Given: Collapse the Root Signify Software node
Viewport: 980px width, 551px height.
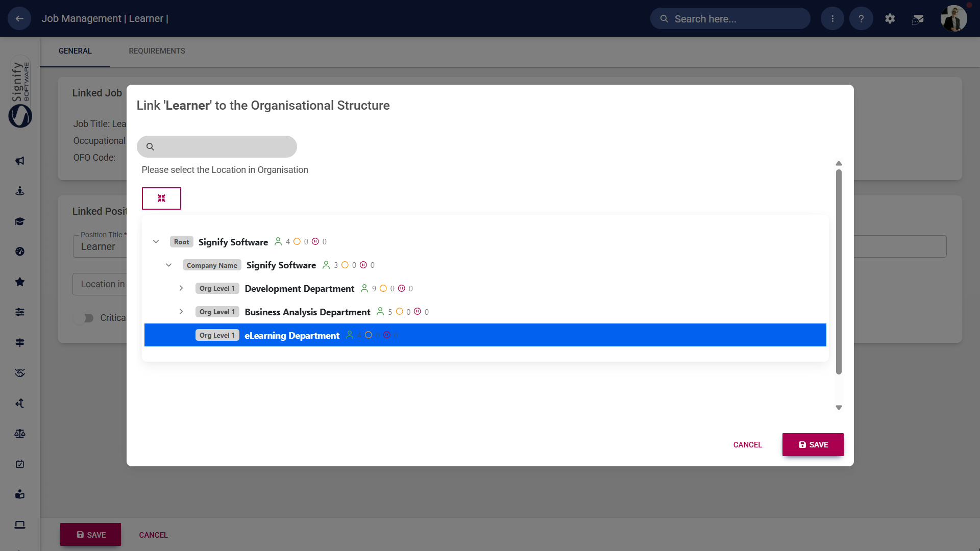Looking at the screenshot, I should coord(156,241).
